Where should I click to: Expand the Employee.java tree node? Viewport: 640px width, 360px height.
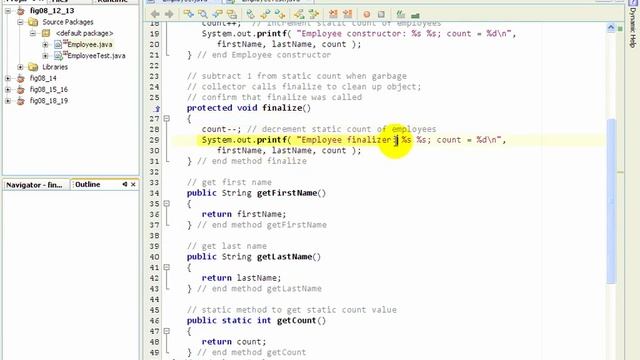click(45, 44)
